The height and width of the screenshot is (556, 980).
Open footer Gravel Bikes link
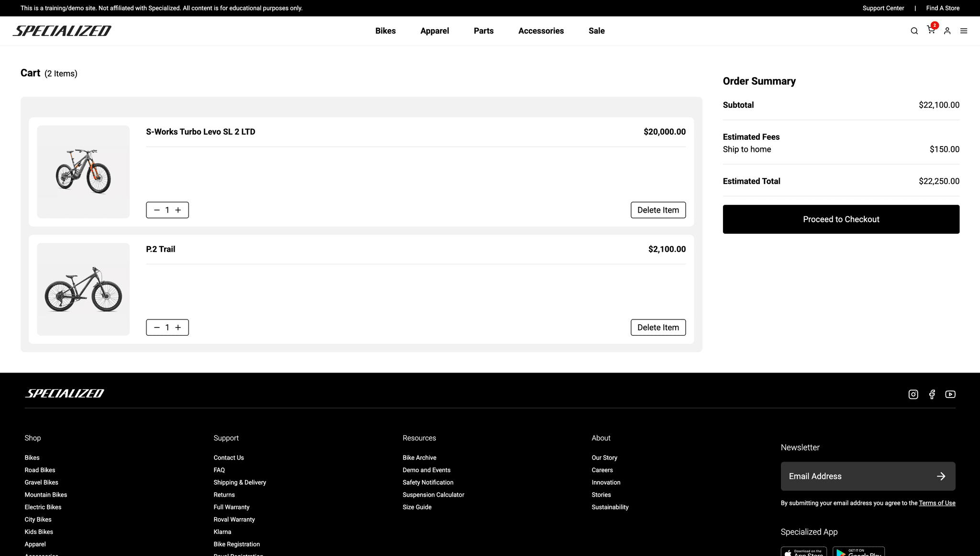41,483
